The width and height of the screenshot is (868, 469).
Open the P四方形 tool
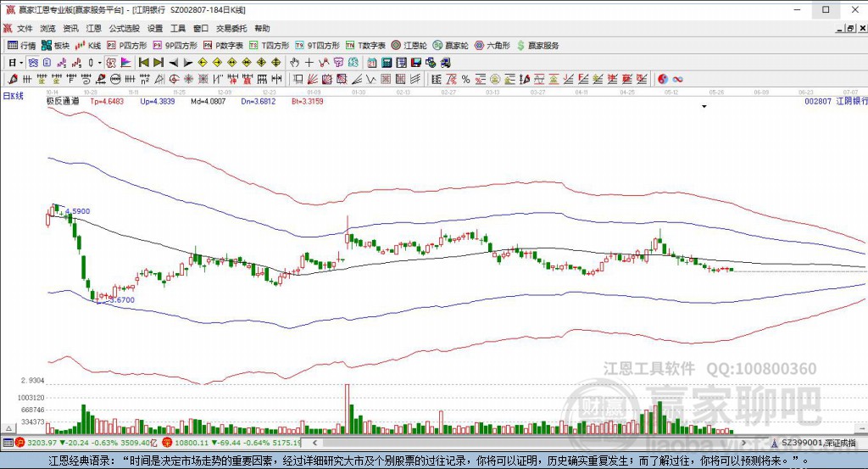(x=127, y=46)
